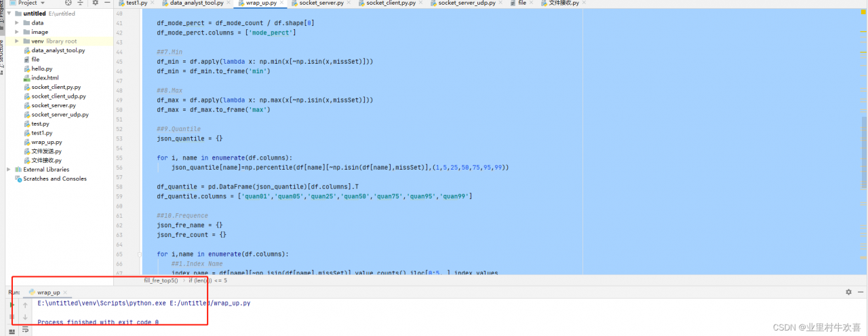Switch to test1.py editor tab
Viewport: 868px width, 336px height.
point(136,3)
